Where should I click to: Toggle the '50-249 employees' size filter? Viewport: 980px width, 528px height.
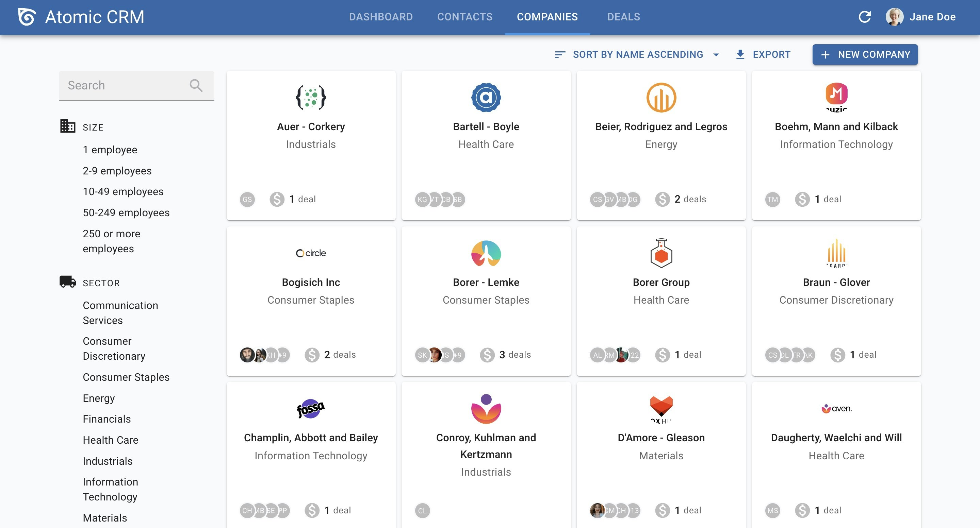click(x=126, y=212)
